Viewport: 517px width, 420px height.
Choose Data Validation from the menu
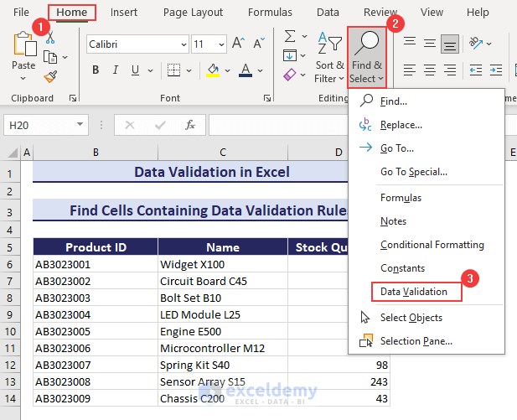pos(413,292)
